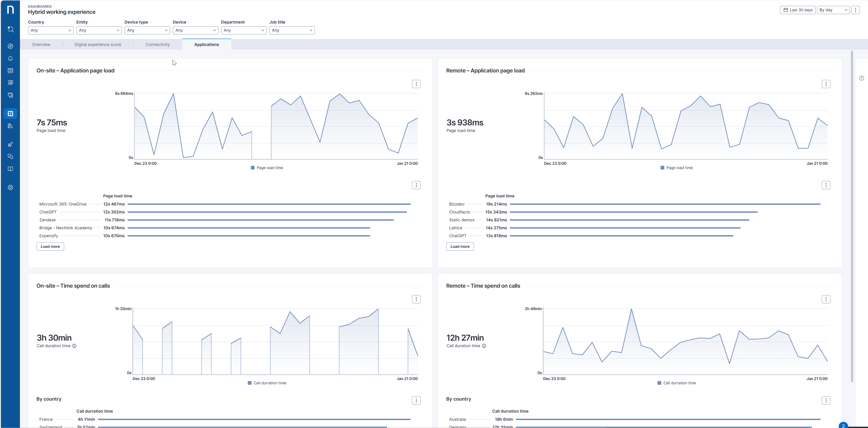Click the vertical page scrollbar

pyautogui.click(x=852, y=215)
